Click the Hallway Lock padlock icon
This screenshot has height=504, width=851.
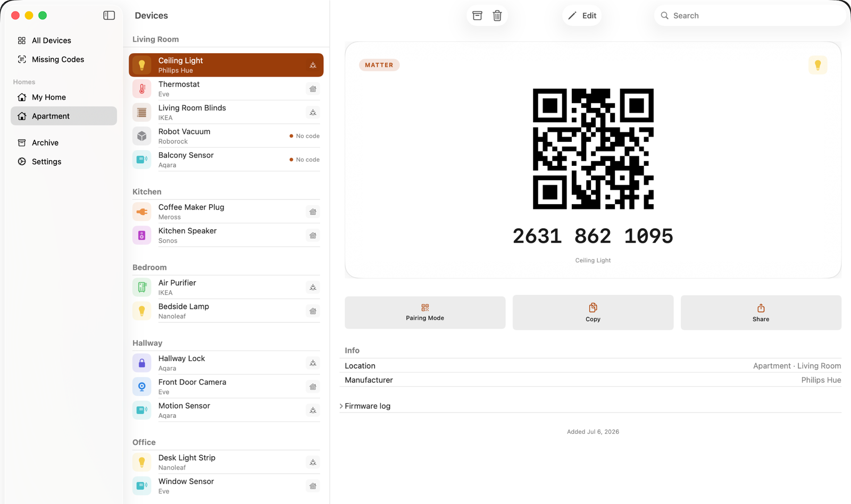pyautogui.click(x=141, y=363)
